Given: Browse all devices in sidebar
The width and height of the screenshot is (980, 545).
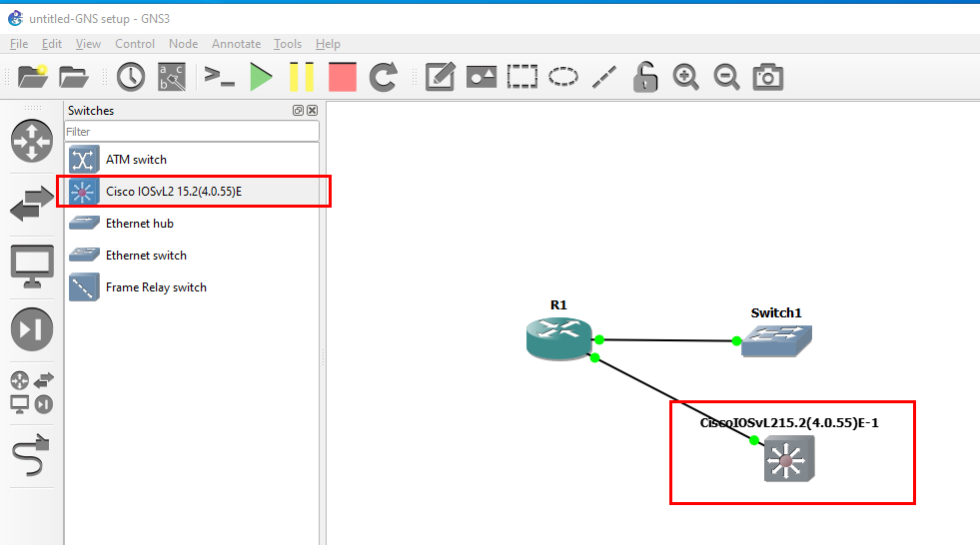Looking at the screenshot, I should pyautogui.click(x=32, y=392).
